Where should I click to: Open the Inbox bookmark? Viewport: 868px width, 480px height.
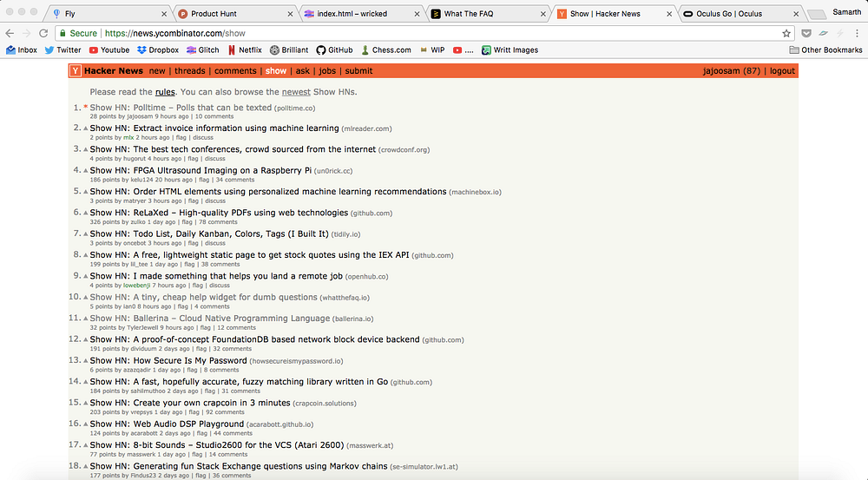click(22, 49)
